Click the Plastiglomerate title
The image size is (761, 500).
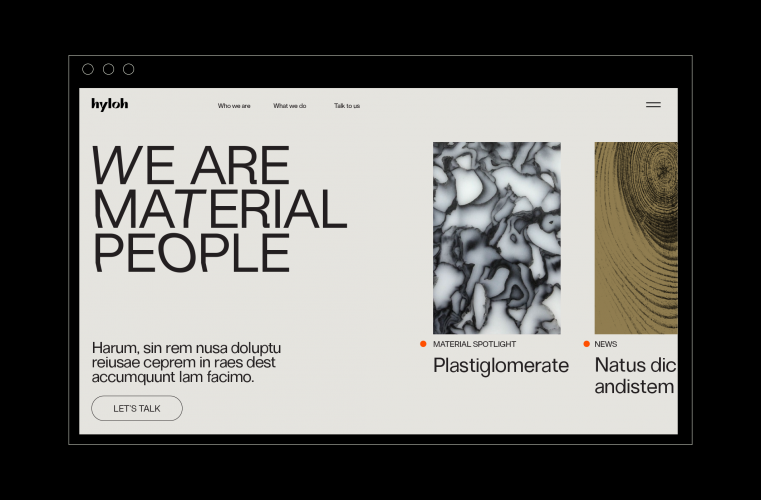click(501, 366)
